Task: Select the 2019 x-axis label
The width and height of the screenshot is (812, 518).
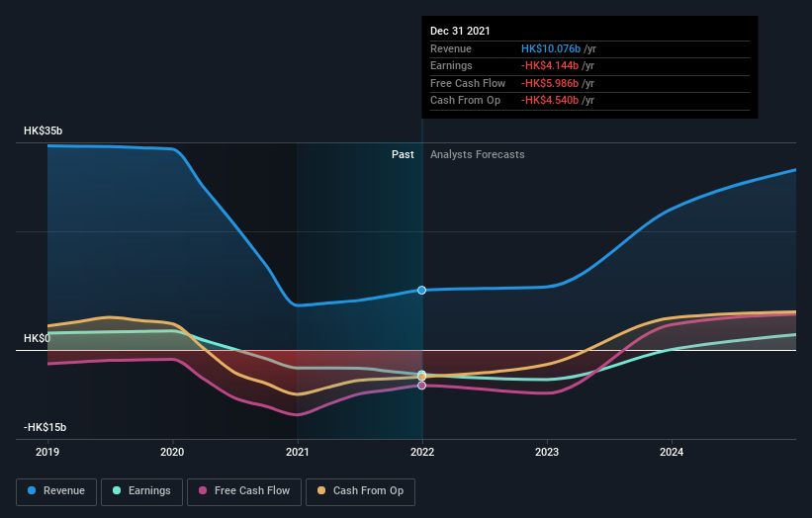Action: (x=47, y=453)
